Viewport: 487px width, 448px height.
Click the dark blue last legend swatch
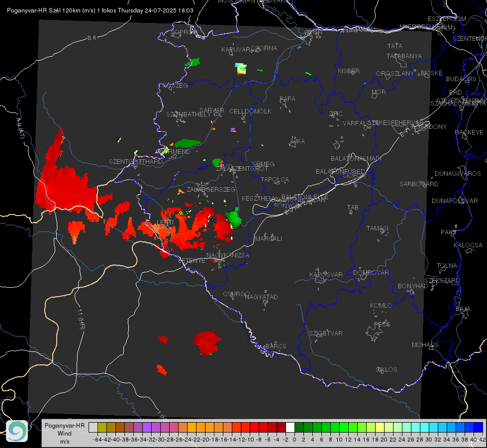coord(479,427)
